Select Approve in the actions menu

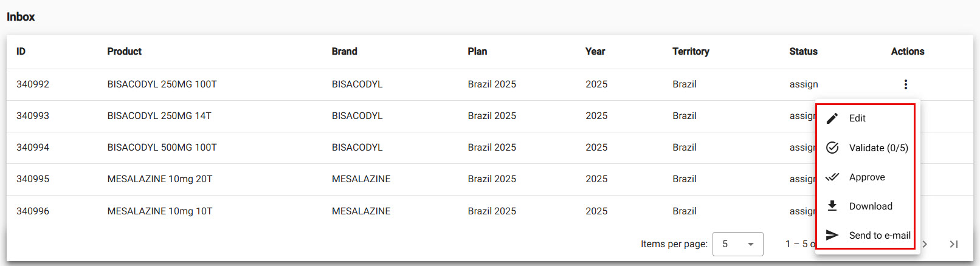[867, 177]
